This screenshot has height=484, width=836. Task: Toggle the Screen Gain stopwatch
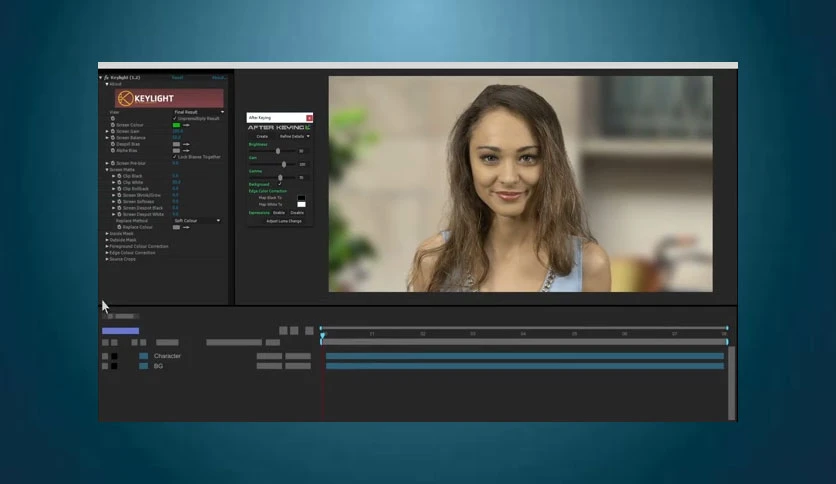tap(112, 131)
